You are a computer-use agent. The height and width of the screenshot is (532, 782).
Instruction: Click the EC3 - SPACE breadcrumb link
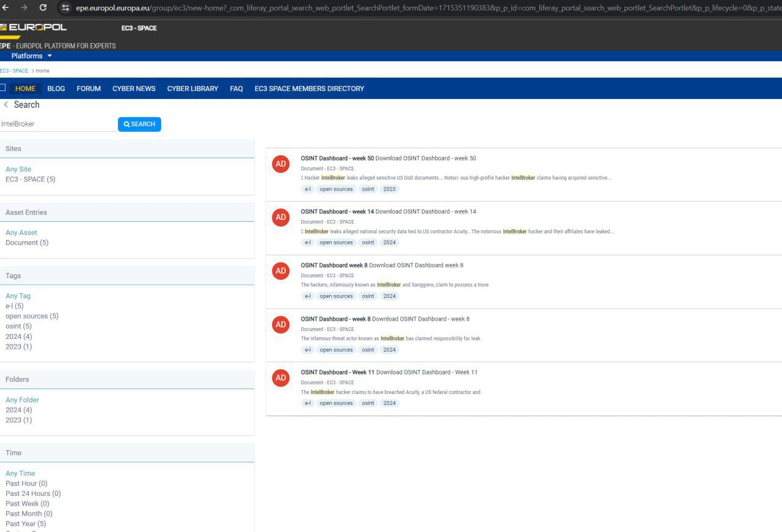14,71
